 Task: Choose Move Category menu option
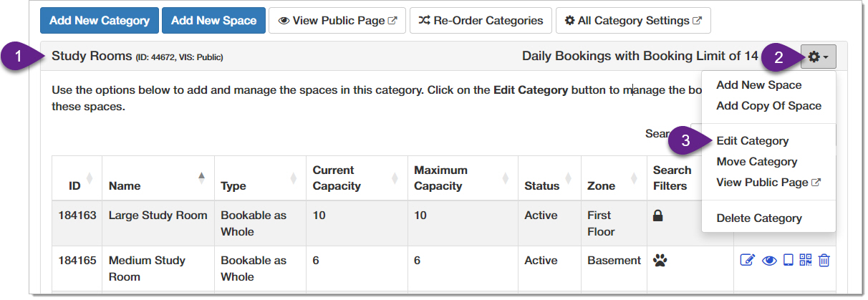(x=756, y=162)
